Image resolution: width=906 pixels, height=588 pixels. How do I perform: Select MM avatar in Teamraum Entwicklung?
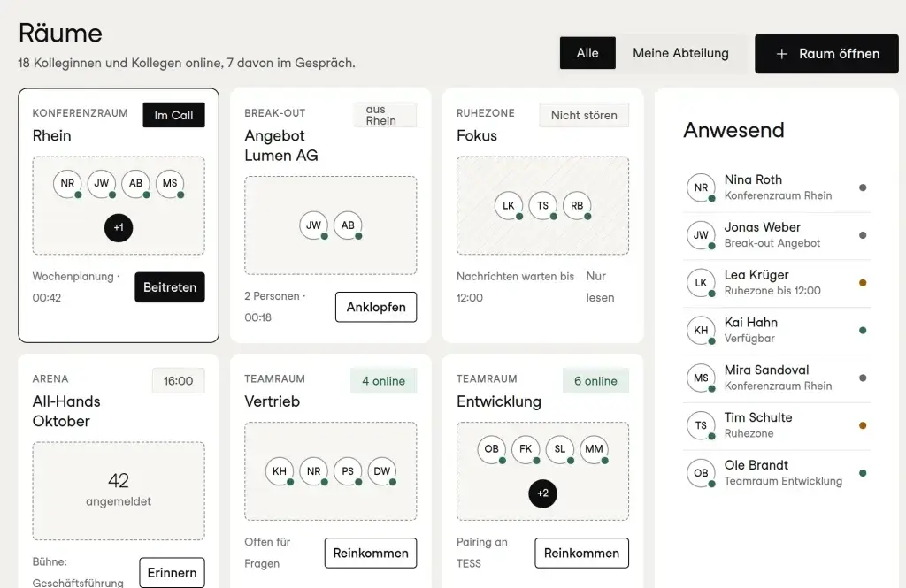pyautogui.click(x=594, y=449)
